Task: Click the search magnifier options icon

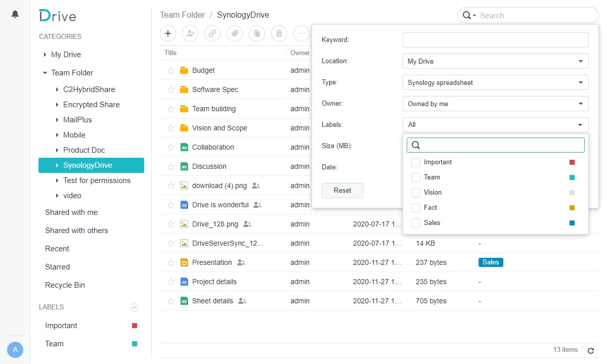Action: (469, 16)
